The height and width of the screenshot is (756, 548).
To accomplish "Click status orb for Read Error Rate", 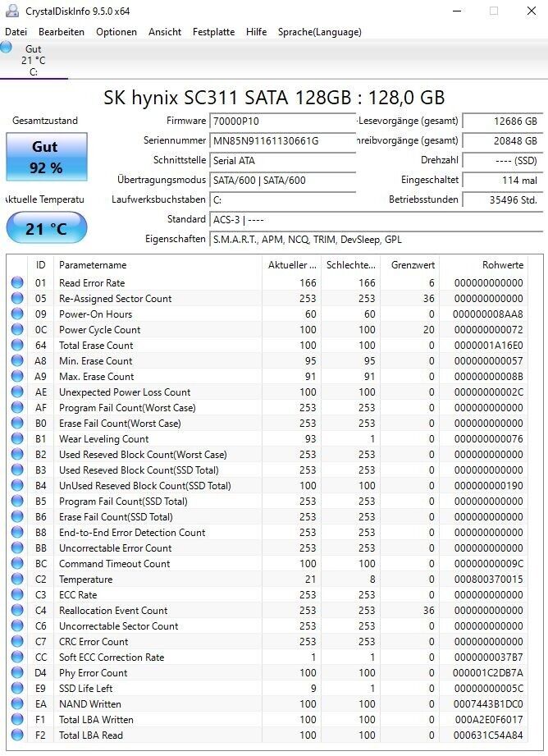I will (17, 282).
